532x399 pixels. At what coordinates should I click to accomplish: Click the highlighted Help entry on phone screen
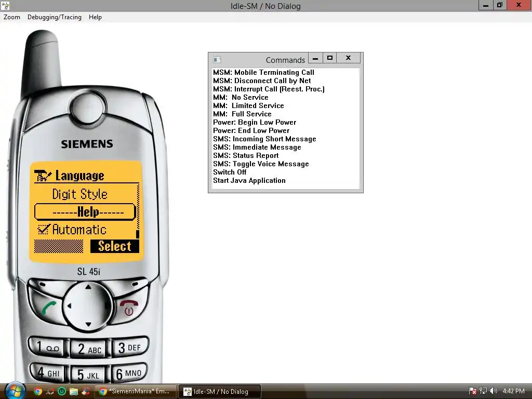85,212
